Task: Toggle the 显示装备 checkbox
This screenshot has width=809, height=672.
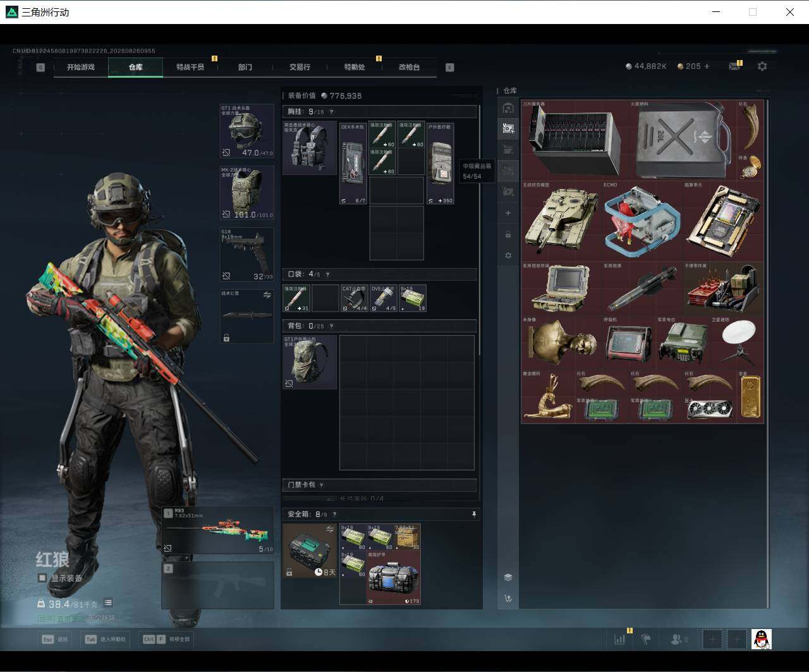Action: [x=42, y=578]
